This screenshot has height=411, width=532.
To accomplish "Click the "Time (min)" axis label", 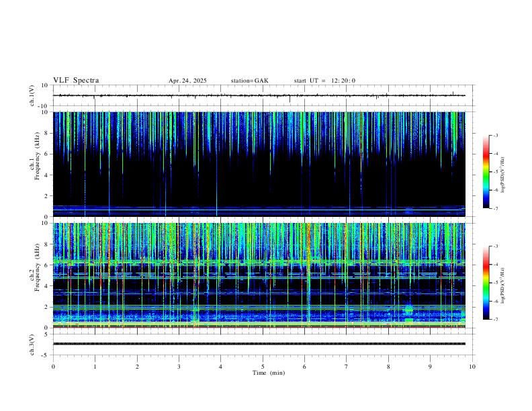I will click(269, 373).
